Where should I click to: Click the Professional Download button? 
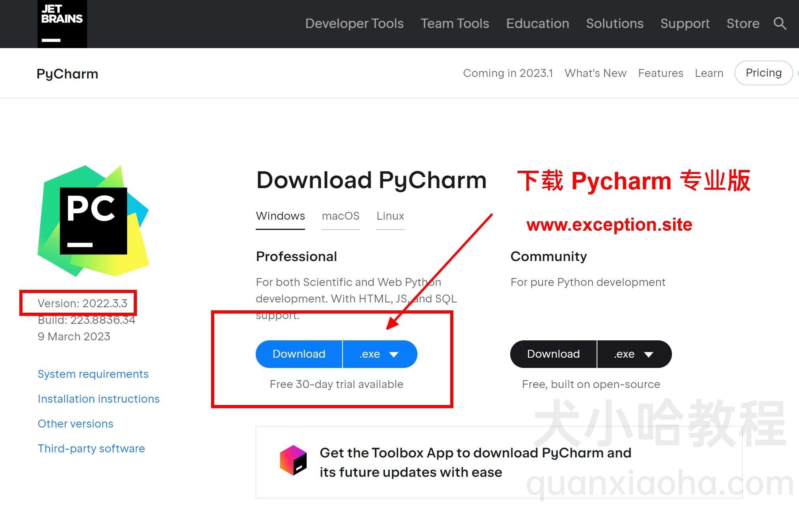[x=298, y=354]
